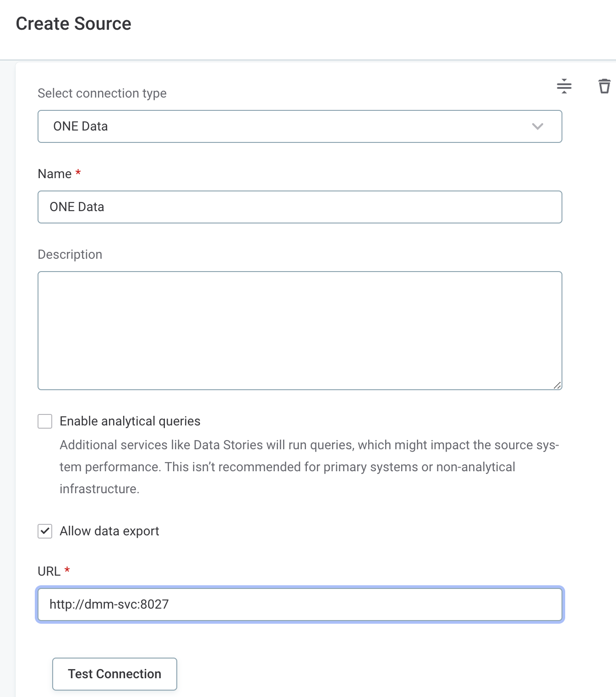Viewport: 616px width, 697px height.
Task: Click the "Allow data export" label text
Action: 109,531
